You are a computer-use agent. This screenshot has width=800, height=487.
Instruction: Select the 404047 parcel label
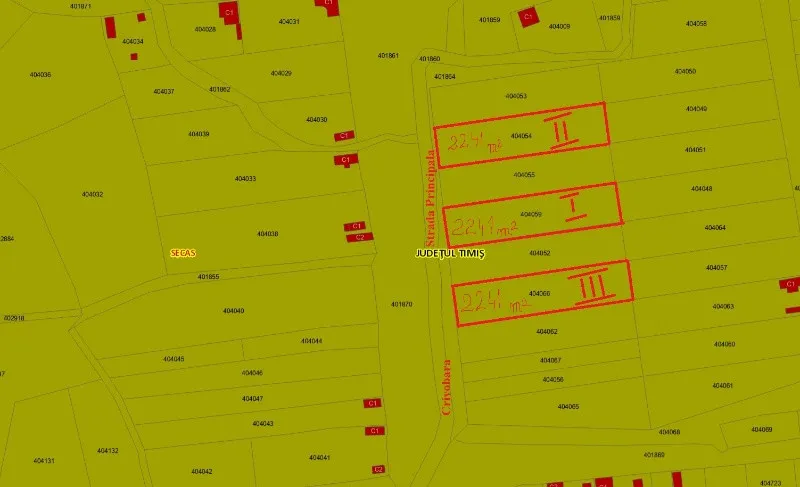[253, 399]
